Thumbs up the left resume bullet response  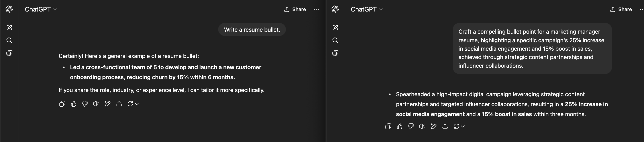click(73, 104)
